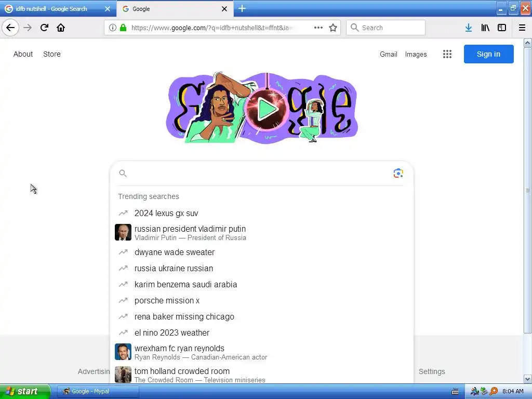Click the orange magnifier tray icon
Screen dimensions: 532x399
point(494,391)
